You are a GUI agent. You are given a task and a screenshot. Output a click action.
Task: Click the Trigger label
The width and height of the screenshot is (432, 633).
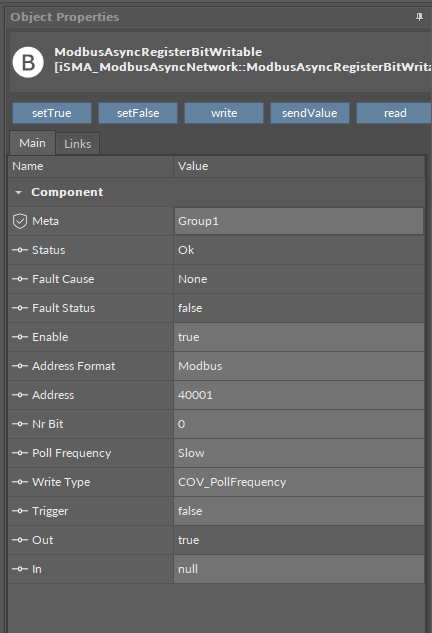(50, 511)
